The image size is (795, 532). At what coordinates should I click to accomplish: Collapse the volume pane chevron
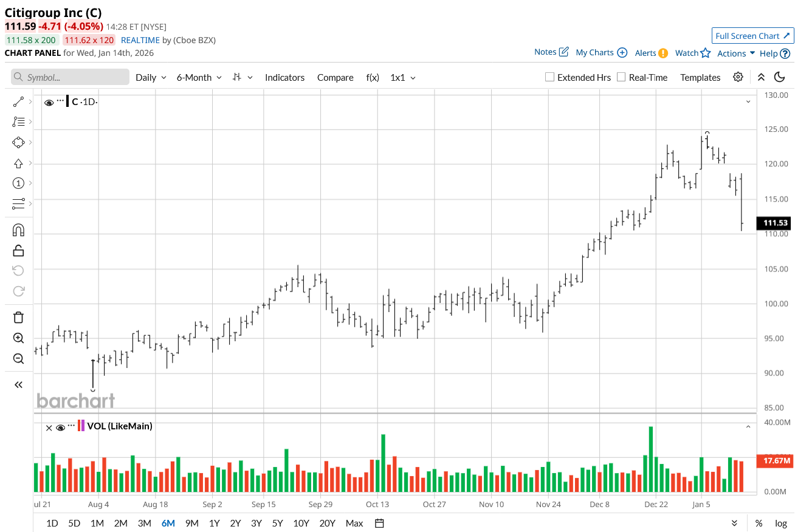coord(748,427)
